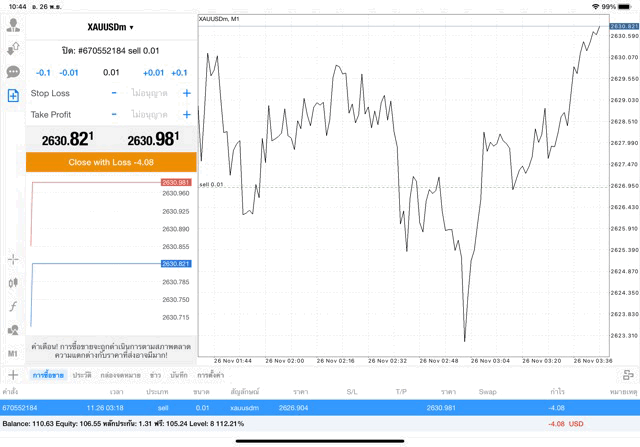This screenshot has width=640, height=447.
Task: Increase the Take Profit value with plus
Action: coord(186,114)
